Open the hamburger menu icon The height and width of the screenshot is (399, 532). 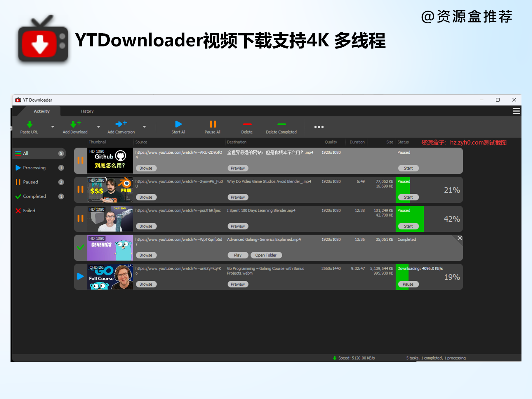click(516, 111)
